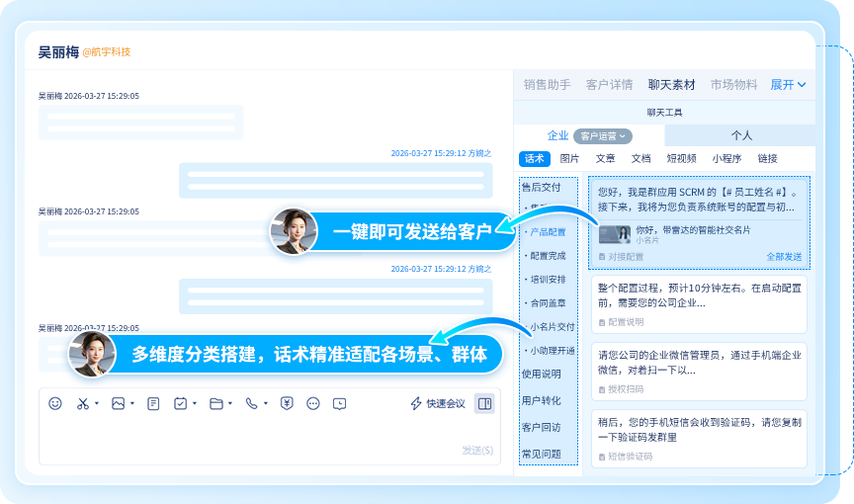Select the scissors screenshot tool

click(83, 403)
